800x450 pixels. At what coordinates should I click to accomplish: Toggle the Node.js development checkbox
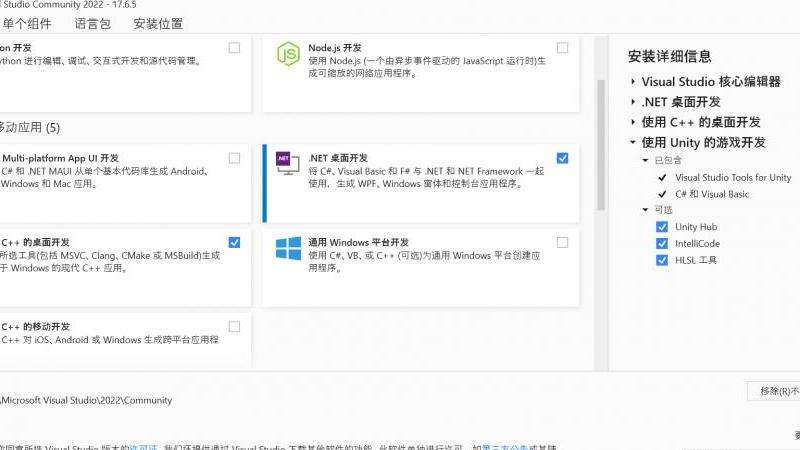click(x=562, y=48)
